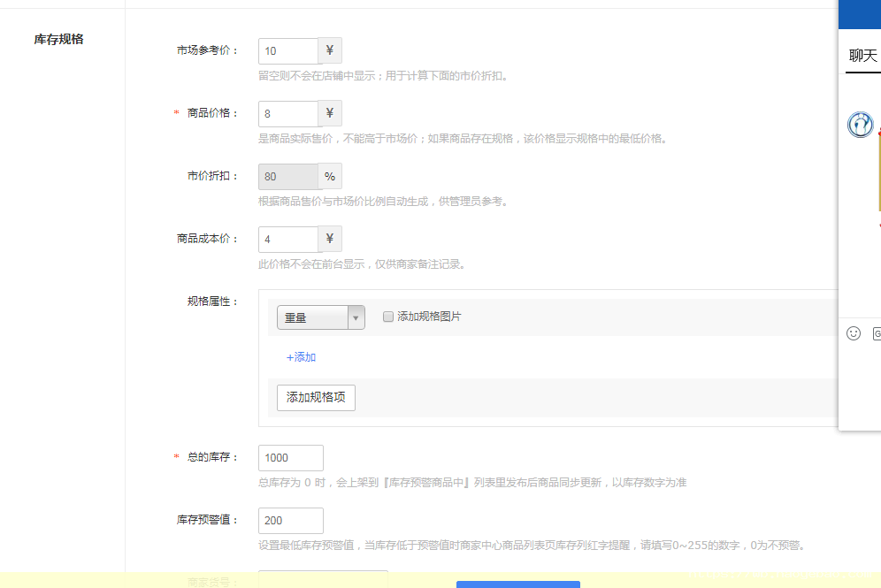Click the G icon beside the chat emoji icon
Viewport: 881px width, 588px height.
point(877,333)
